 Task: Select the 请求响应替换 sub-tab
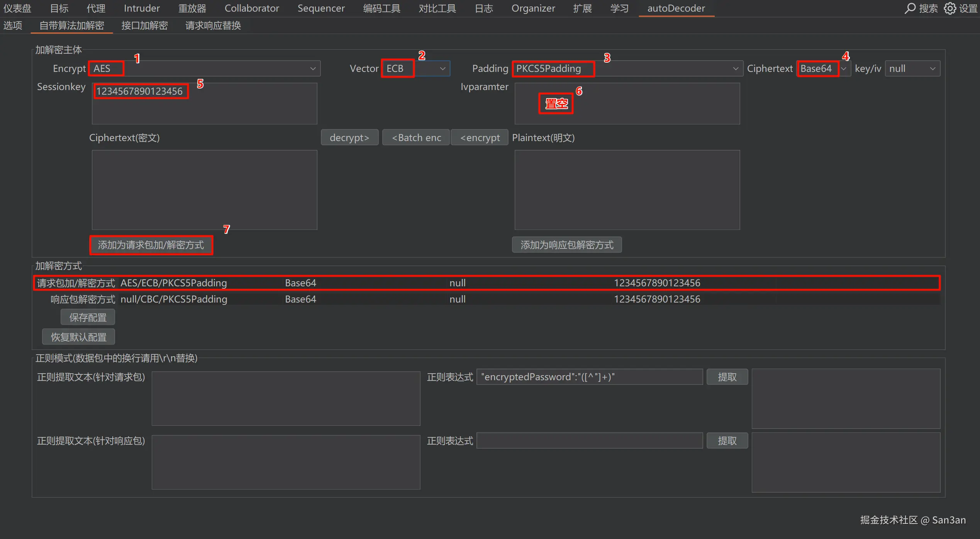pos(213,26)
